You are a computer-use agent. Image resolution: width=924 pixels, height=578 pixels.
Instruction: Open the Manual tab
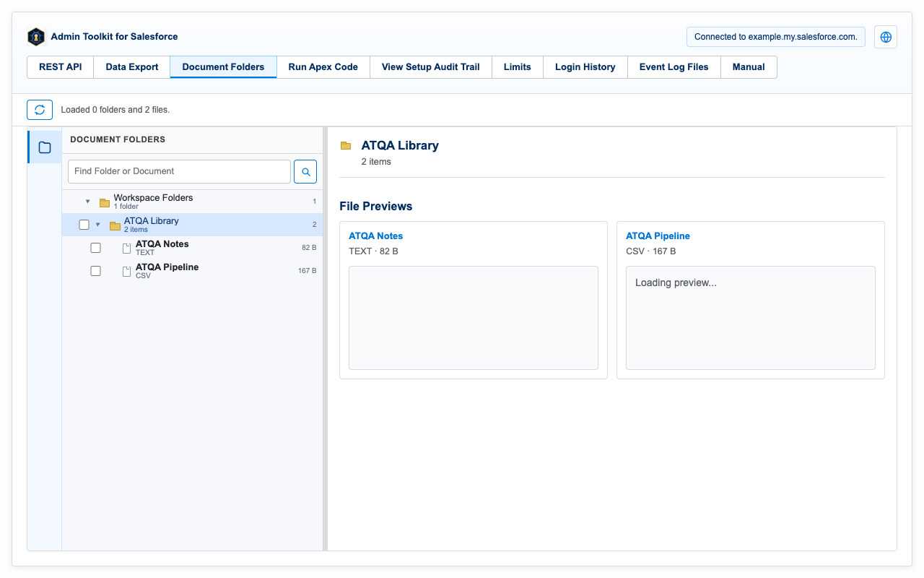point(749,67)
